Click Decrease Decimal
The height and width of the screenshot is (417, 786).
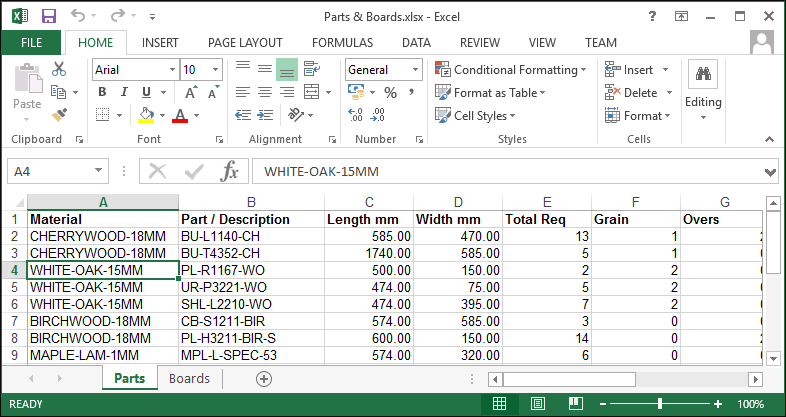(x=377, y=115)
